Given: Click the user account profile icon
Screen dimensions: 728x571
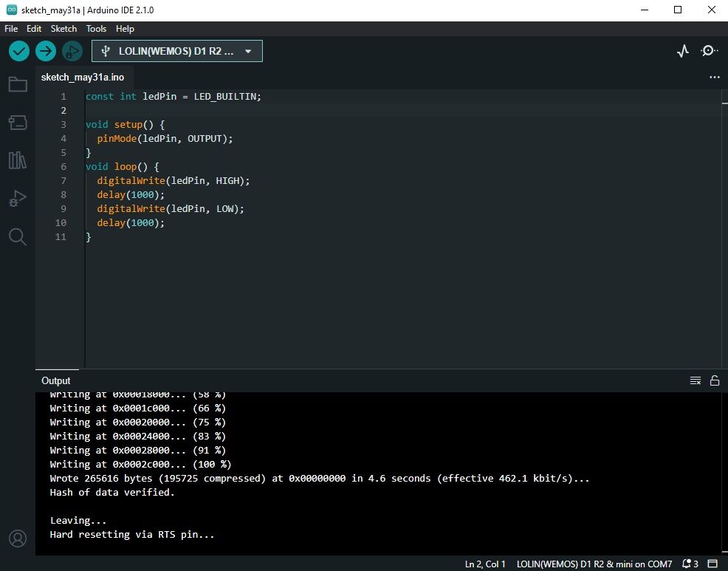Looking at the screenshot, I should (18, 538).
